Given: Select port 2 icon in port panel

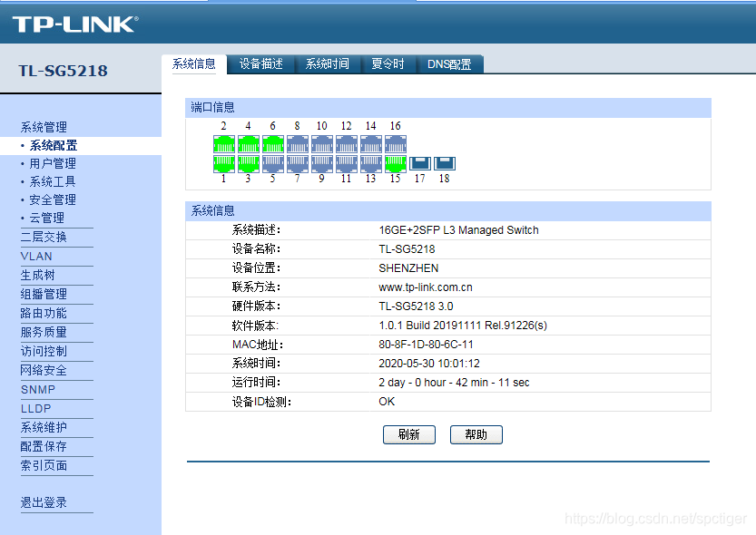Looking at the screenshot, I should coord(223,144).
